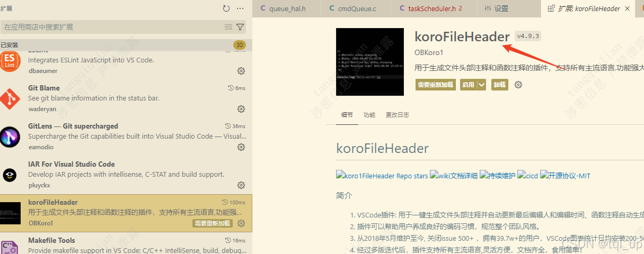Click the 启用 enable button
The image size is (644, 254).
pos(469,85)
